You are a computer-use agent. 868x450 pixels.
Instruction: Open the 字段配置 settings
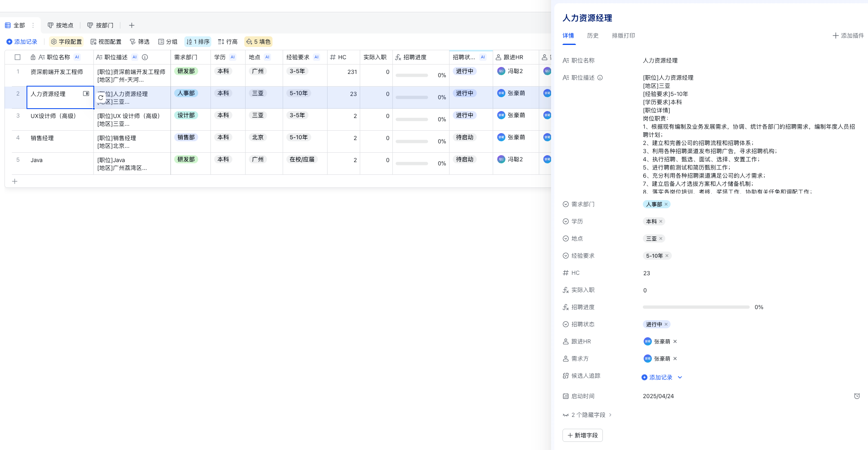[66, 41]
